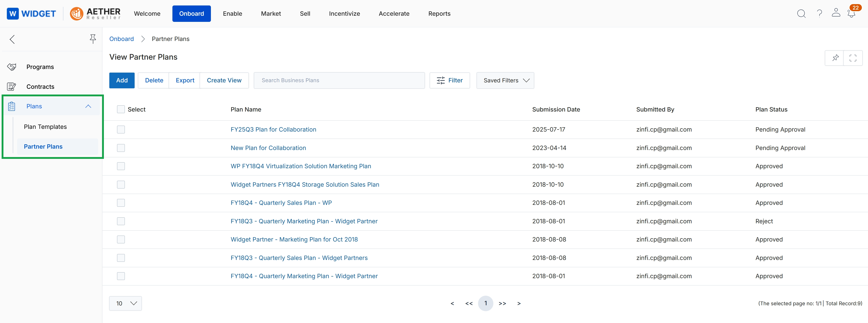The image size is (868, 323).
Task: Click the Aether Reseller logo
Action: (95, 13)
